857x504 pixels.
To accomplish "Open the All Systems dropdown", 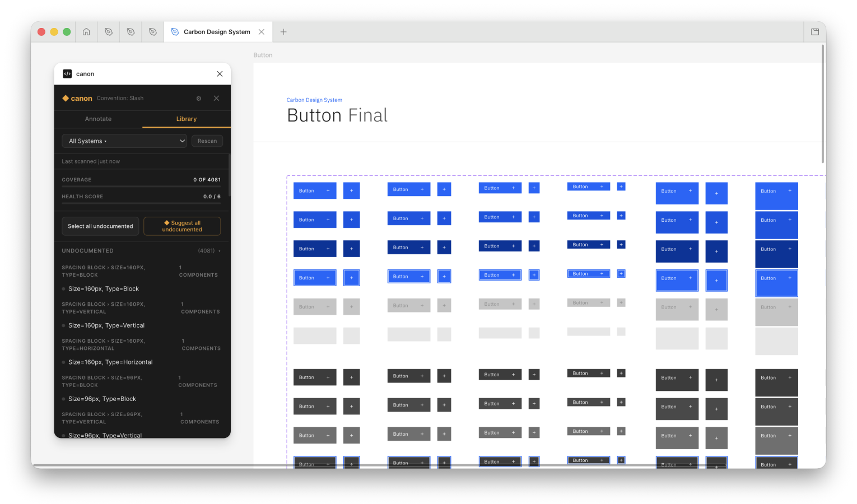I will click(x=124, y=141).
